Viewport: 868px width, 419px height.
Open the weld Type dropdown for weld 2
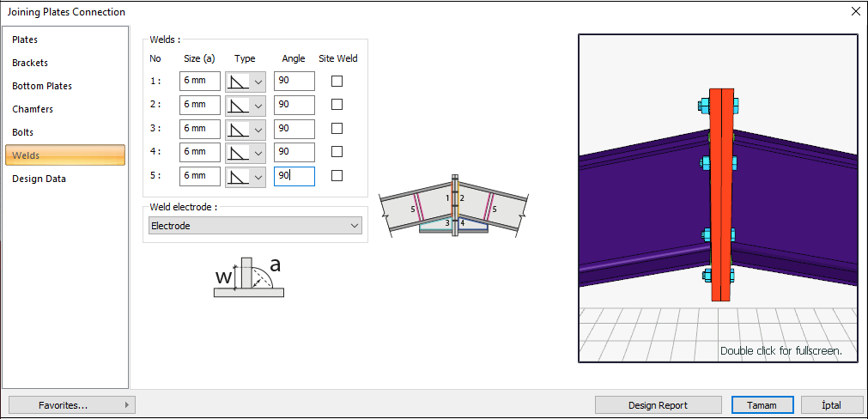tap(246, 105)
